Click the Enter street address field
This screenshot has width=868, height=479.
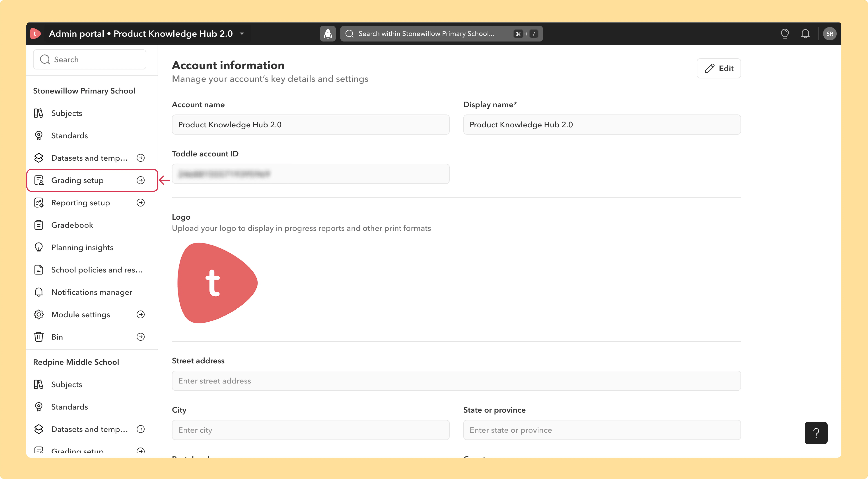pyautogui.click(x=456, y=381)
